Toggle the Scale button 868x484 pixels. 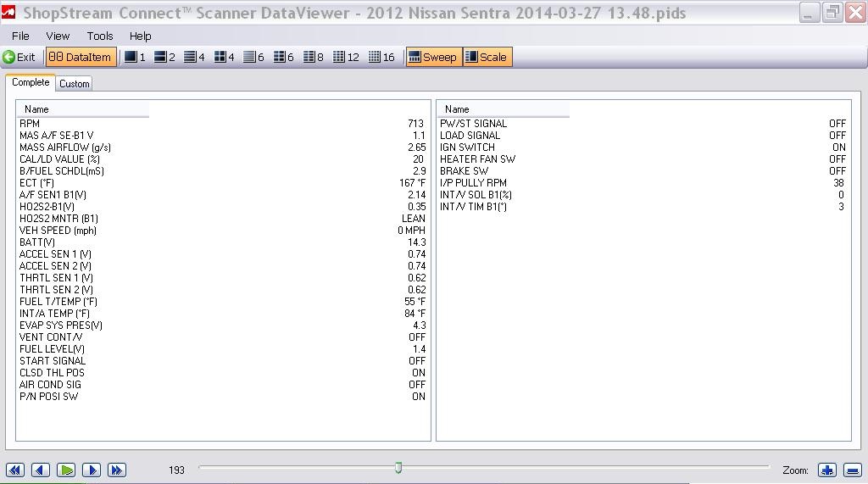coord(487,57)
